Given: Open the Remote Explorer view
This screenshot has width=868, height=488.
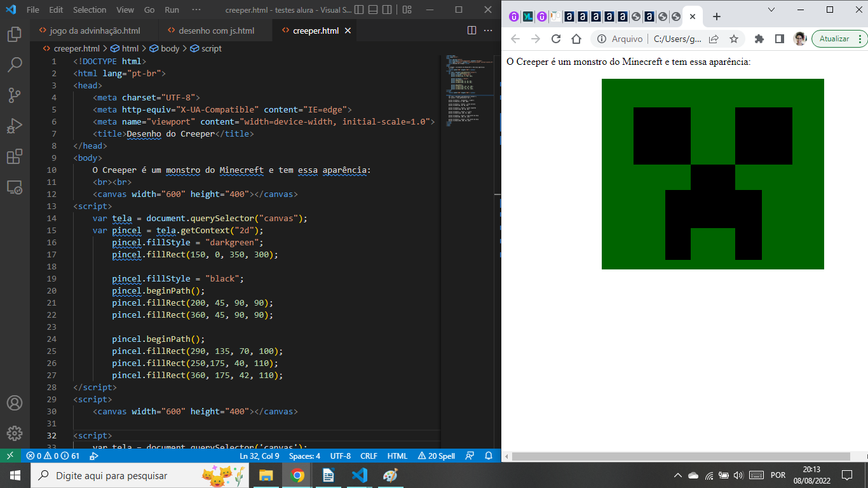Looking at the screenshot, I should point(15,187).
